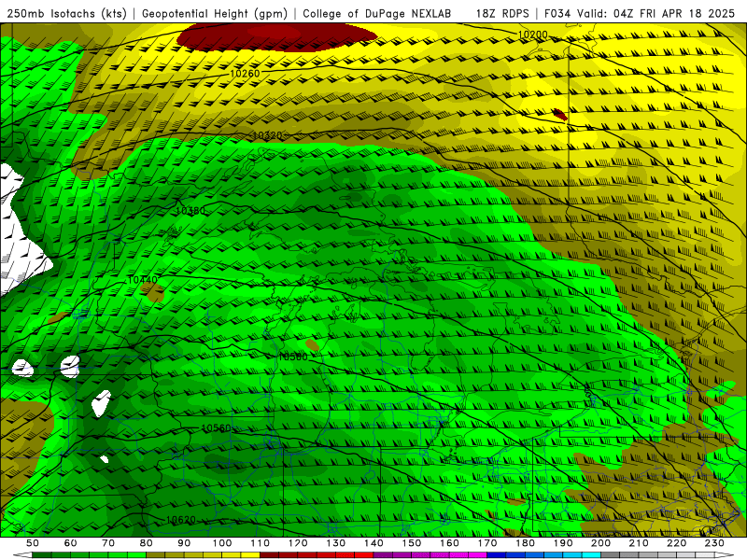The width and height of the screenshot is (747, 560).
Task: Click the '250mb Isotachs (kts)' title text
Action: (66, 14)
